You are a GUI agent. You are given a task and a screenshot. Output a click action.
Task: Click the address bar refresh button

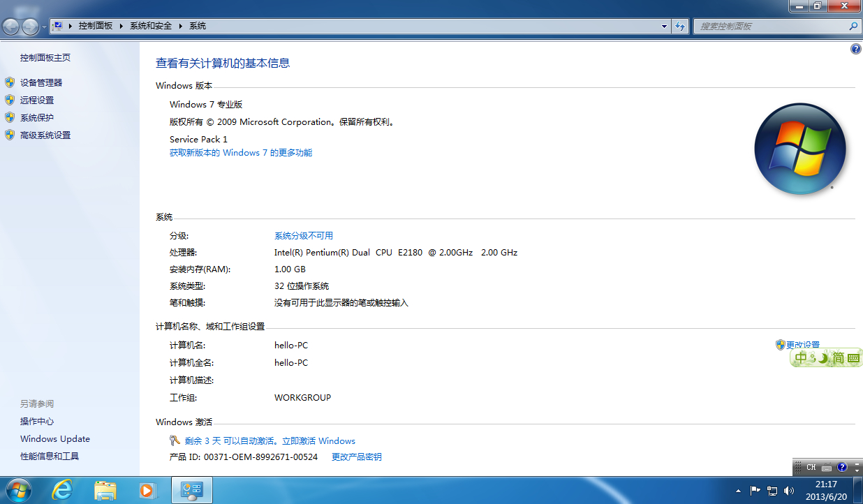tap(681, 26)
